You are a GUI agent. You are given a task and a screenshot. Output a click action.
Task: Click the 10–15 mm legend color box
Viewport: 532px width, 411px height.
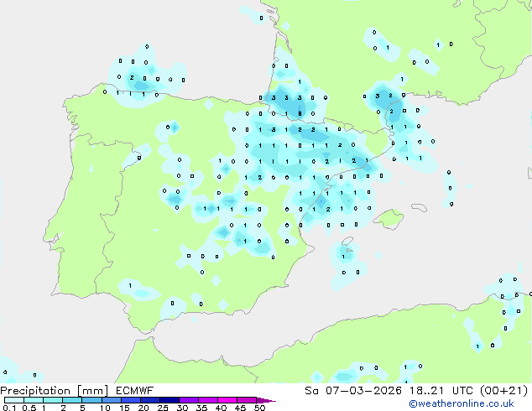coord(111,400)
